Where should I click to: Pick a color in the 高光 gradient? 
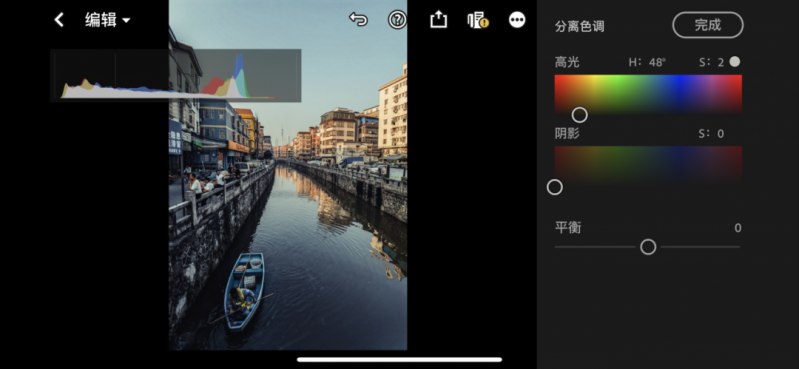pyautogui.click(x=648, y=94)
